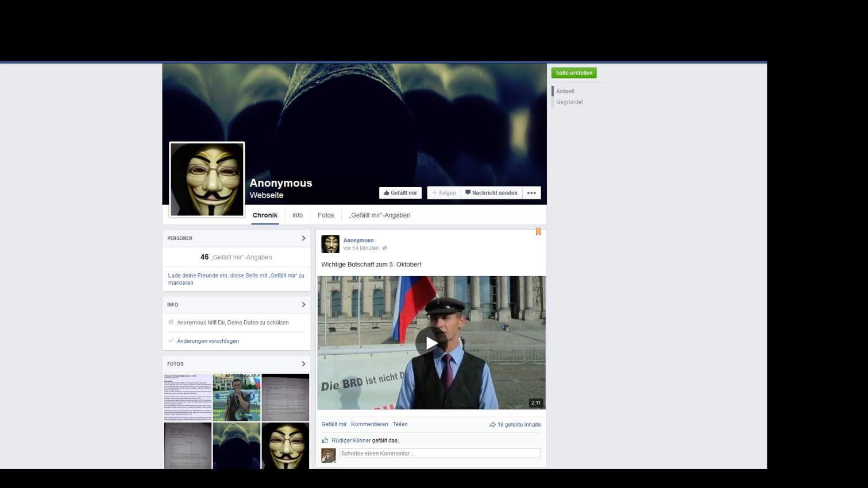
Task: Open the text document photo in Fotos top-left
Action: pos(188,397)
